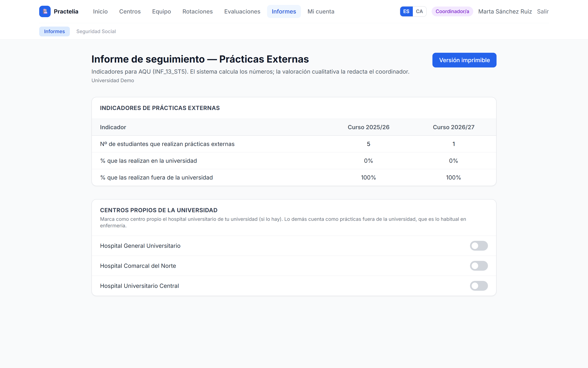The width and height of the screenshot is (588, 368).
Task: Click the Indicador column header
Action: 113,127
